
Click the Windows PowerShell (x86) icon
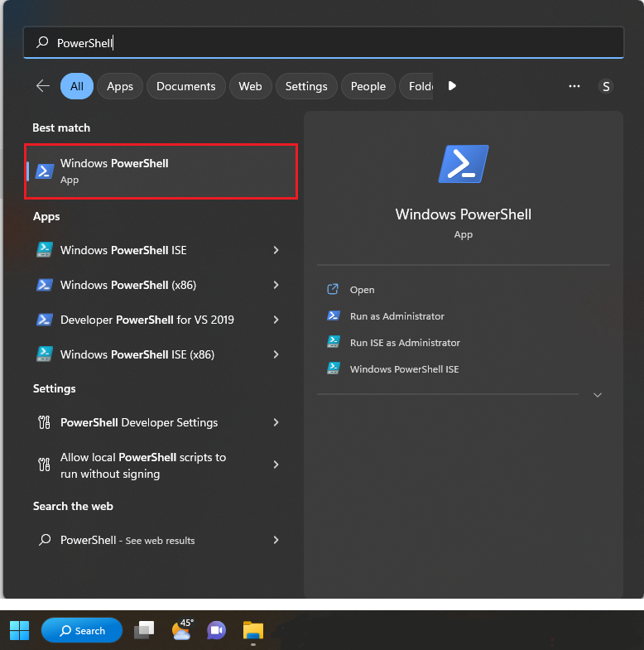pyautogui.click(x=45, y=285)
